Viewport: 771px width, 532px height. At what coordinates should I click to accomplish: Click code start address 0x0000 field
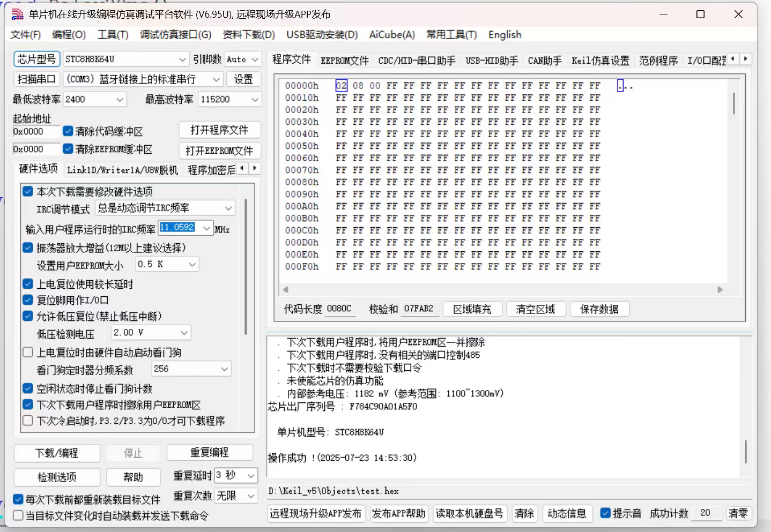(x=36, y=131)
